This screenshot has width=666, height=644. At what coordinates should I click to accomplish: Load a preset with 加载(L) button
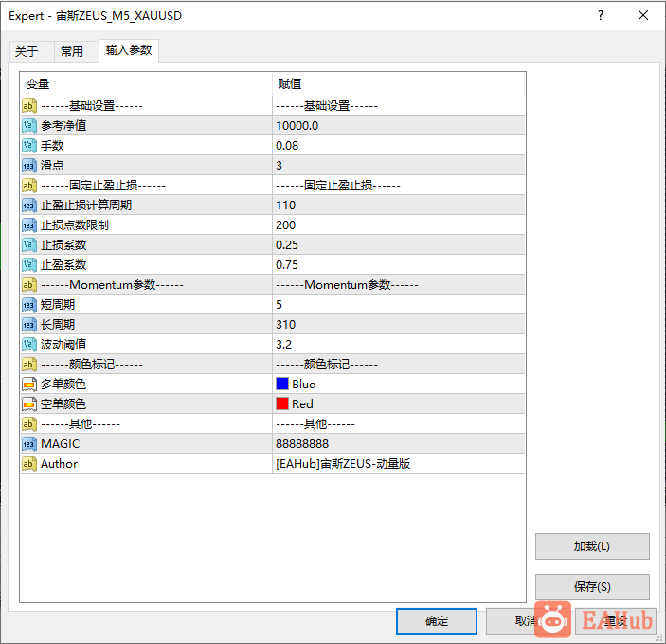pyautogui.click(x=592, y=546)
